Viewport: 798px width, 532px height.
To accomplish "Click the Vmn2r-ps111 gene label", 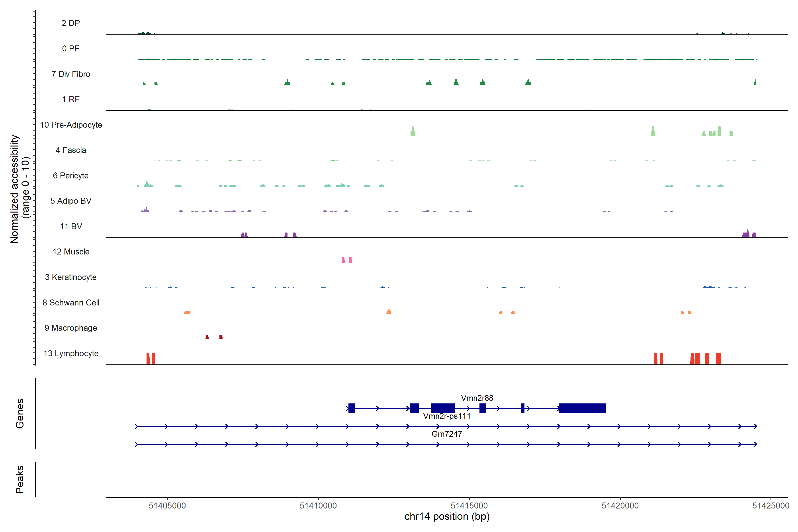I will coord(447,416).
